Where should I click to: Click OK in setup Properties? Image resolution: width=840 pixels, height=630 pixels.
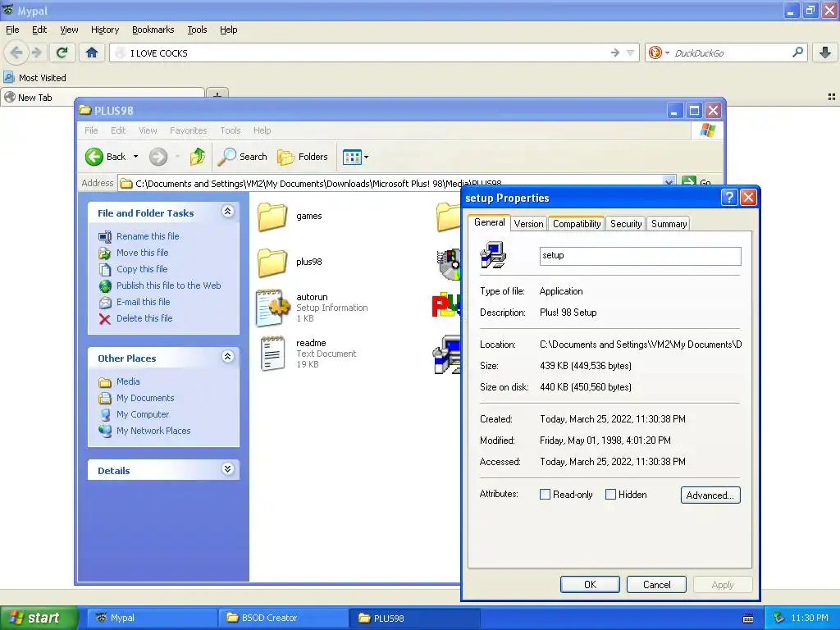coord(590,584)
